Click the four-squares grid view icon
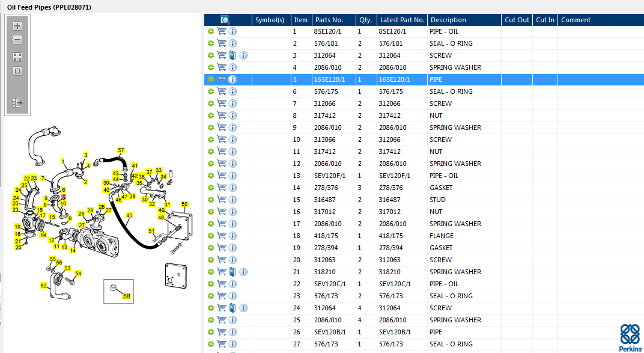Viewport: 644px width, 353px height. click(17, 57)
